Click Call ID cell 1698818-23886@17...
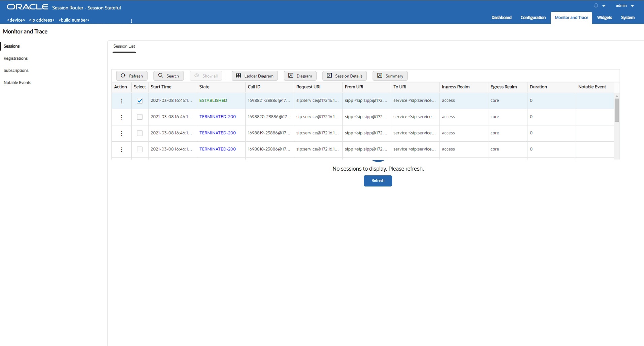 click(269, 149)
